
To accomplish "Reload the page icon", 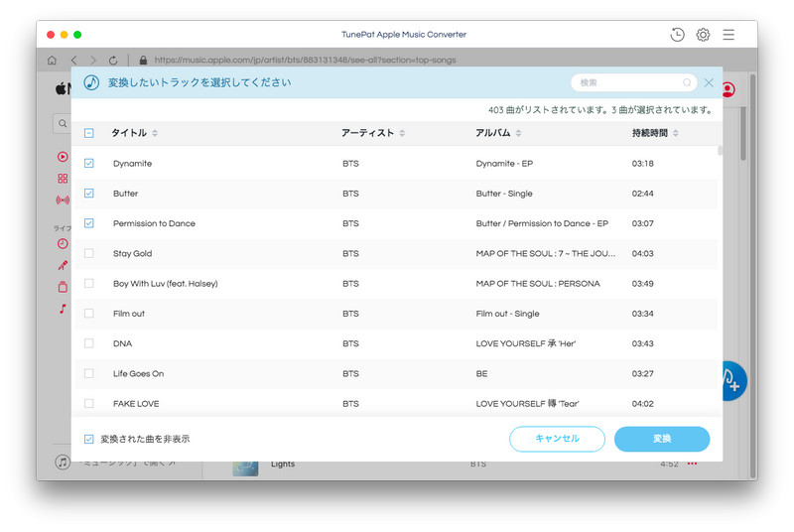I will click(113, 61).
